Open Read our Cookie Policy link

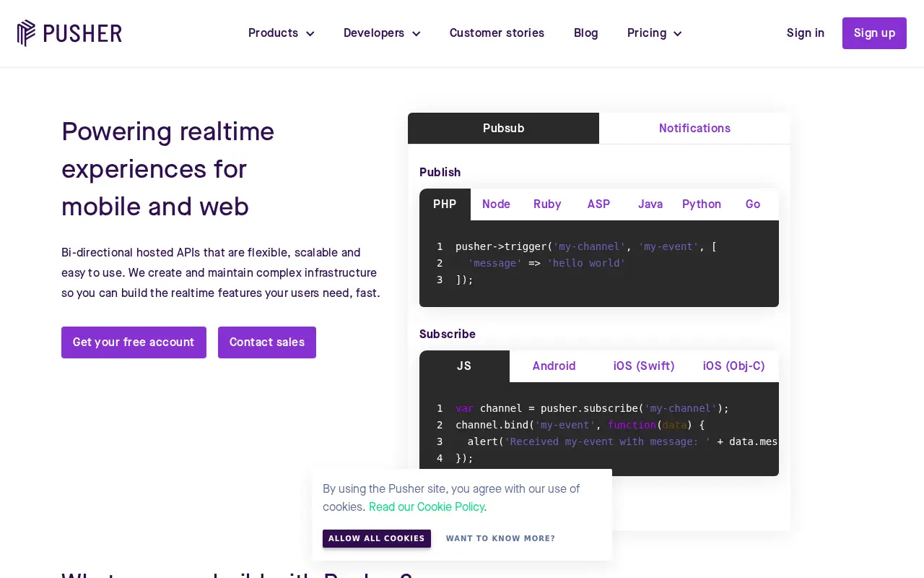coord(427,507)
